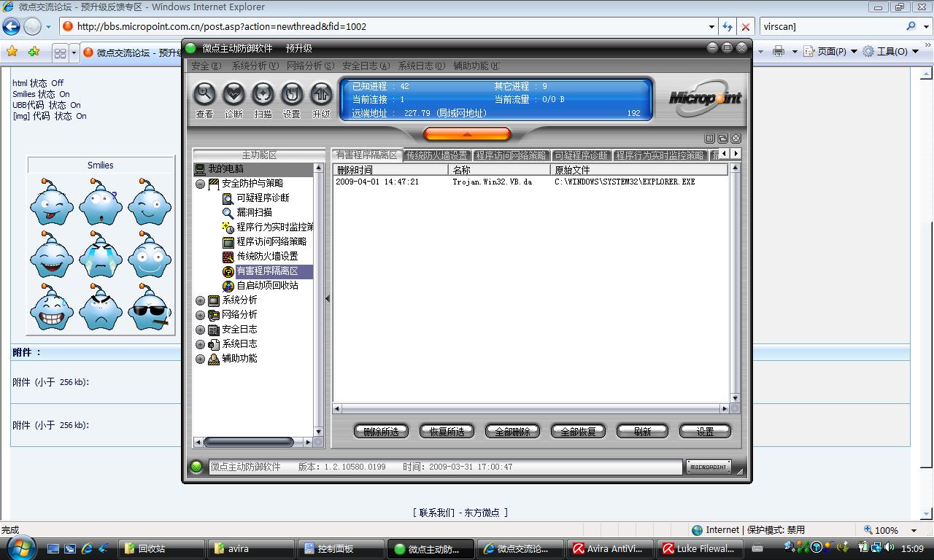934x560 pixels.
Task: Expand the 系统日志 tree node
Action: click(x=200, y=344)
